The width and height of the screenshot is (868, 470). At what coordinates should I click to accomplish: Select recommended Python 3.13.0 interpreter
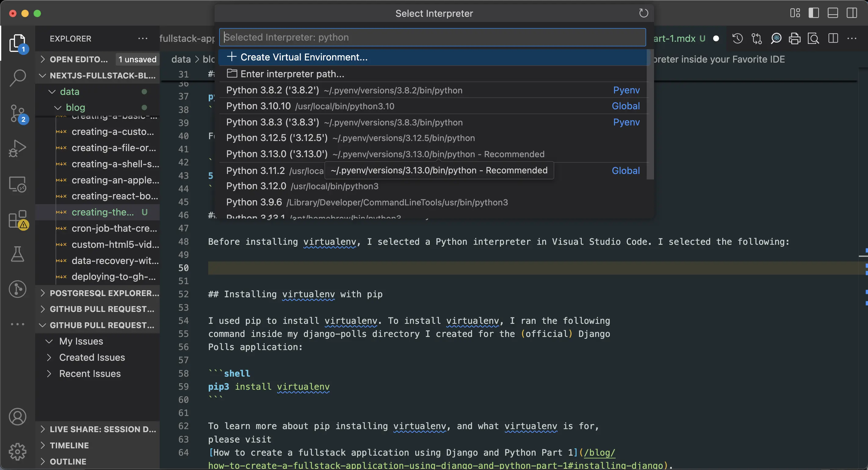[433, 154]
